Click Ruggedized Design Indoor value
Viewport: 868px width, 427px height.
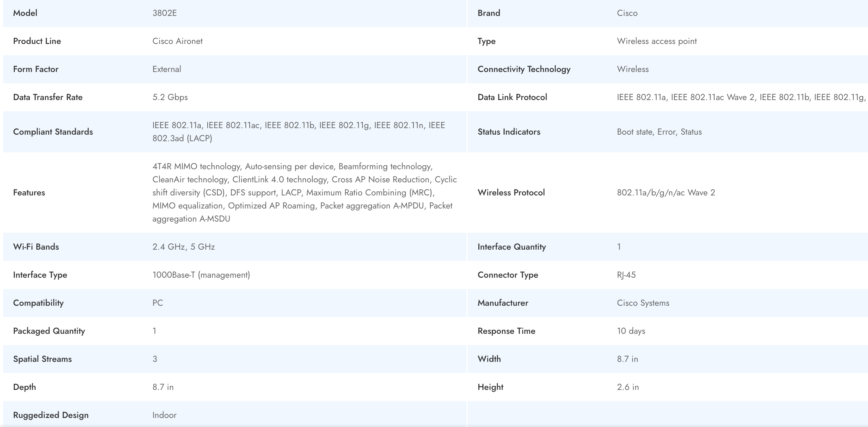click(164, 415)
